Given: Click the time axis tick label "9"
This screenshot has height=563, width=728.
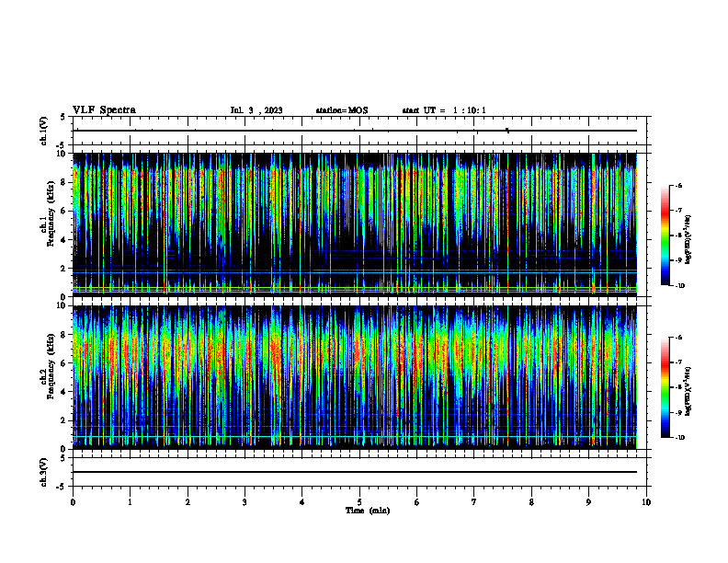Looking at the screenshot, I should [588, 502].
